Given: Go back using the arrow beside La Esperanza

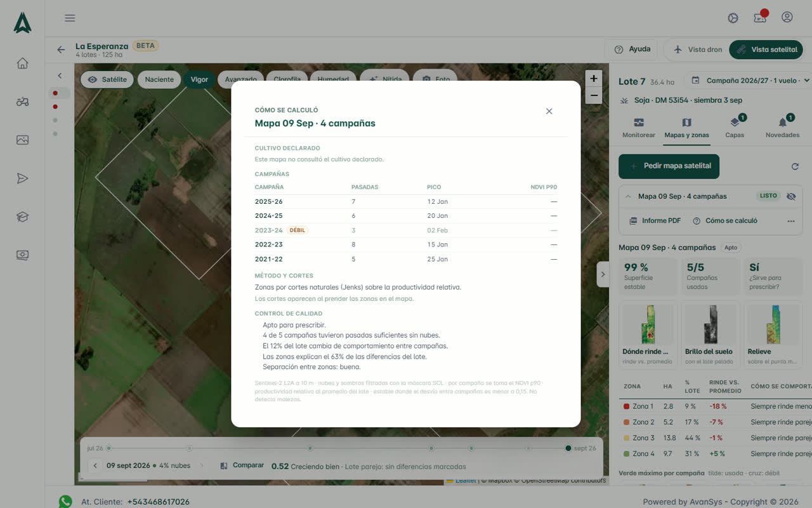Looking at the screenshot, I should [x=61, y=50].
